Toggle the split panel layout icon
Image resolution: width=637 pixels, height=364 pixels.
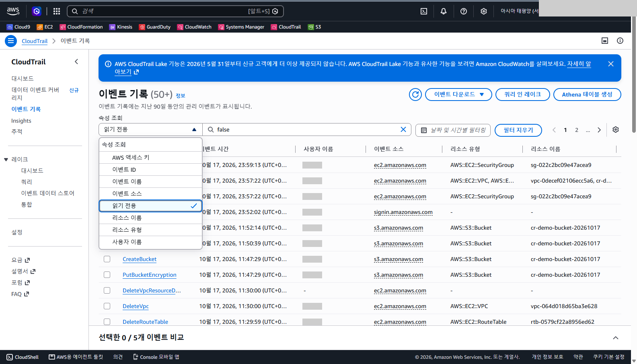coord(605,41)
